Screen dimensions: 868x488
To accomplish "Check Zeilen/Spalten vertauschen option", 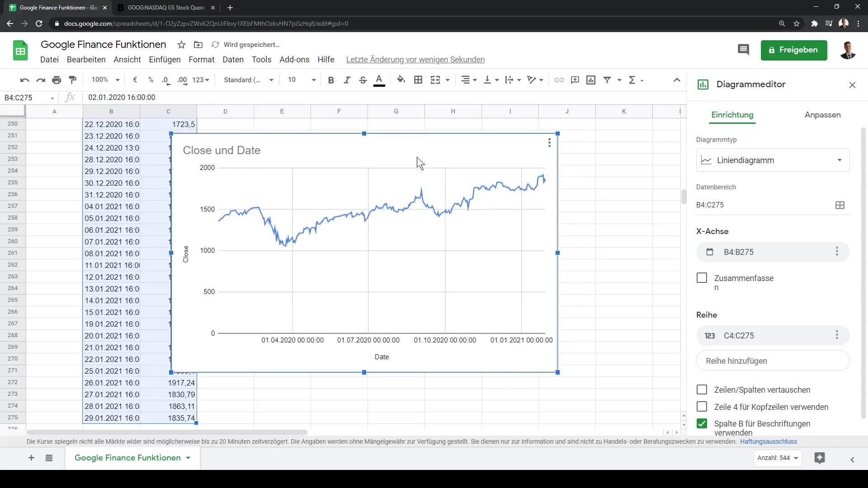I will tap(702, 389).
